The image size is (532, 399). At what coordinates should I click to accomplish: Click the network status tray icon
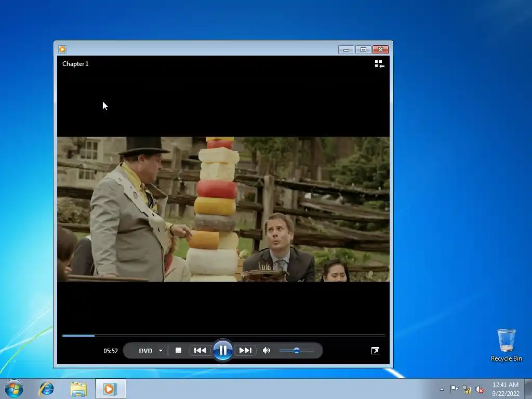click(467, 389)
